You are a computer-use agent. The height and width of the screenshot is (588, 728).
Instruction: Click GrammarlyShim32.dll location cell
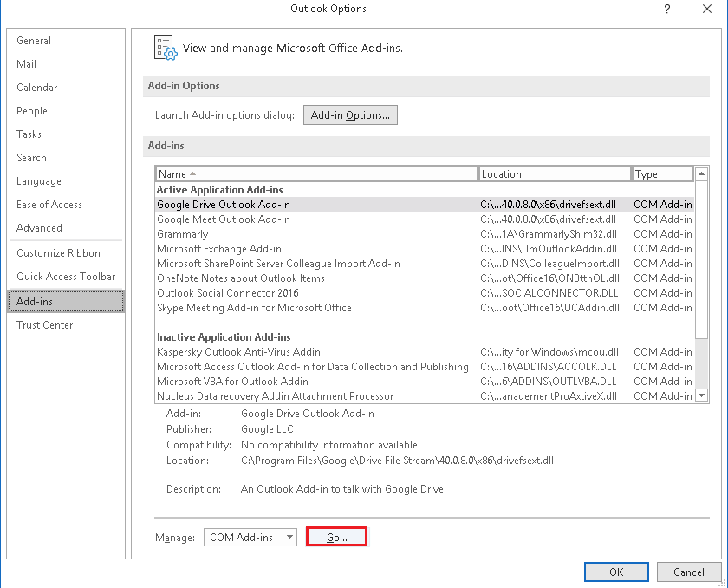click(x=549, y=234)
